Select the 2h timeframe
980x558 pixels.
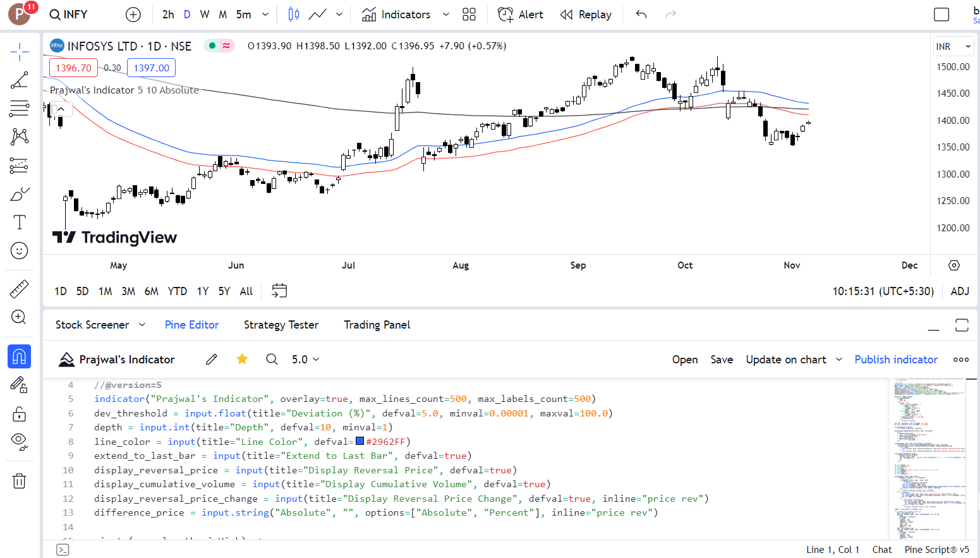coord(168,15)
